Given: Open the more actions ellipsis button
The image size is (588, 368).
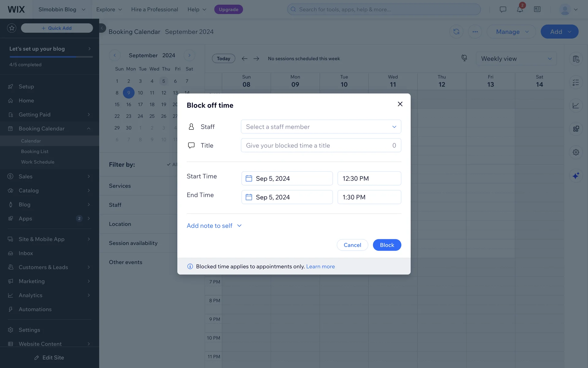Looking at the screenshot, I should (475, 32).
